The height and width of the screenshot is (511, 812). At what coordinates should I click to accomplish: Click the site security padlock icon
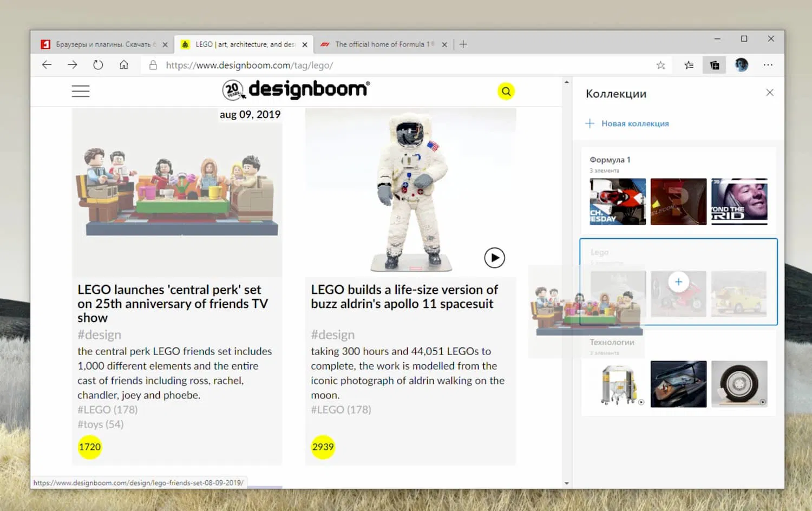(x=153, y=65)
